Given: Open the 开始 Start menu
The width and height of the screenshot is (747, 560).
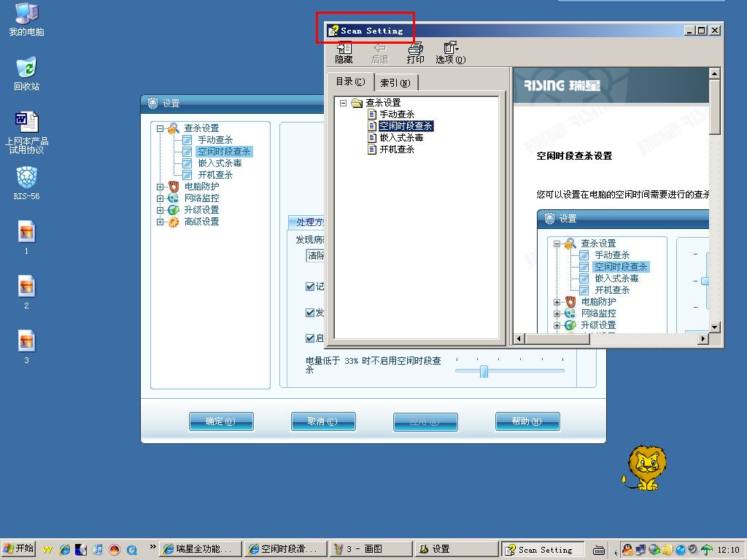Looking at the screenshot, I should coord(18,549).
